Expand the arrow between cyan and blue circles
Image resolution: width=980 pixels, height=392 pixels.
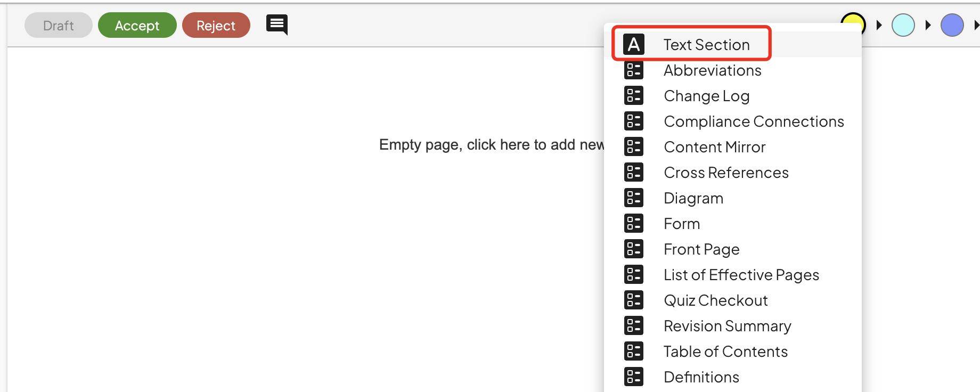[x=928, y=24]
